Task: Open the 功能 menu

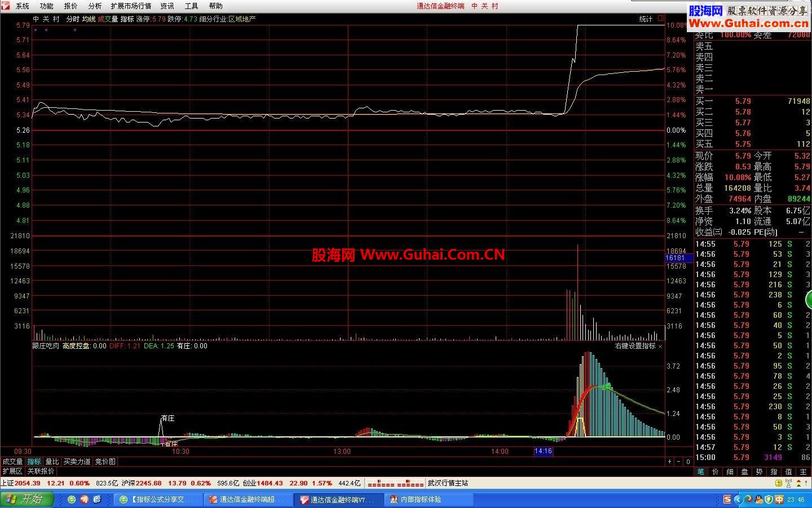Action: point(47,6)
